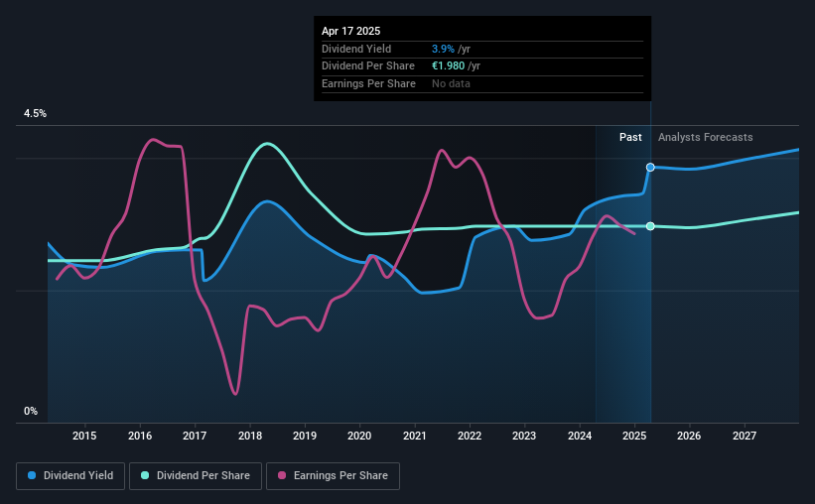
Task: Select the teal Dividend Per Share data point marker
Action: [650, 226]
